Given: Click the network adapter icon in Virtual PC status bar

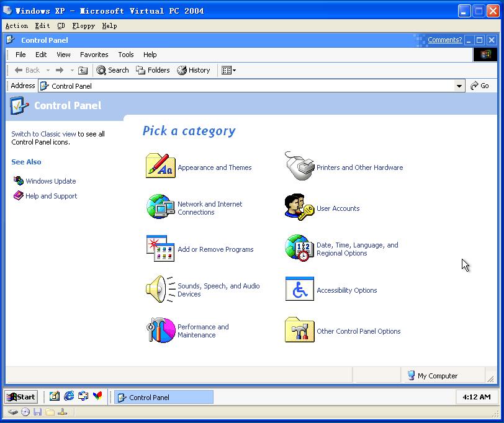Looking at the screenshot, I should tap(62, 412).
